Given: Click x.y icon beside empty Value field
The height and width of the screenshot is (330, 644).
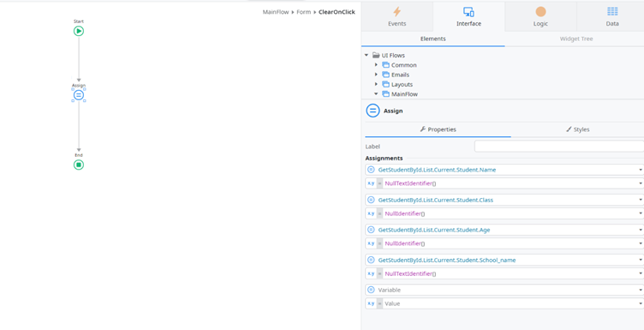Looking at the screenshot, I should [371, 303].
